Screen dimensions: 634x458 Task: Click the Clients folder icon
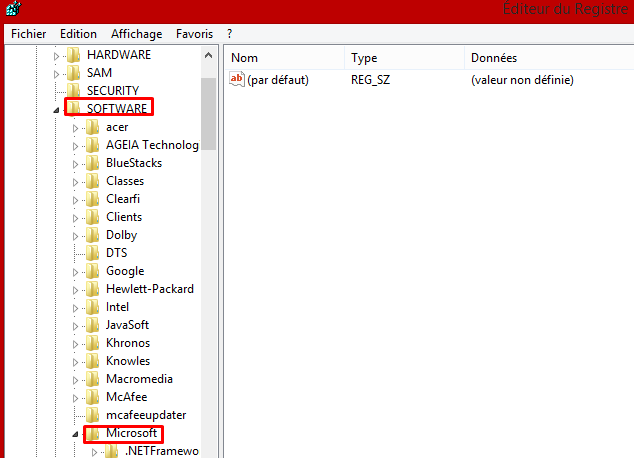pos(93,217)
